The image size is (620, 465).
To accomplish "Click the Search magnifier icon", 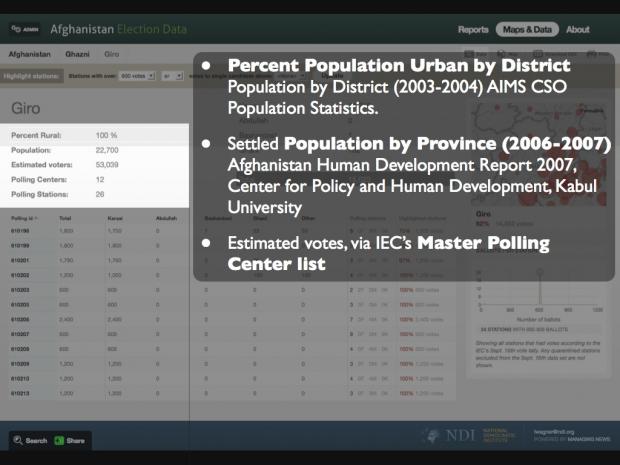I will point(18,440).
